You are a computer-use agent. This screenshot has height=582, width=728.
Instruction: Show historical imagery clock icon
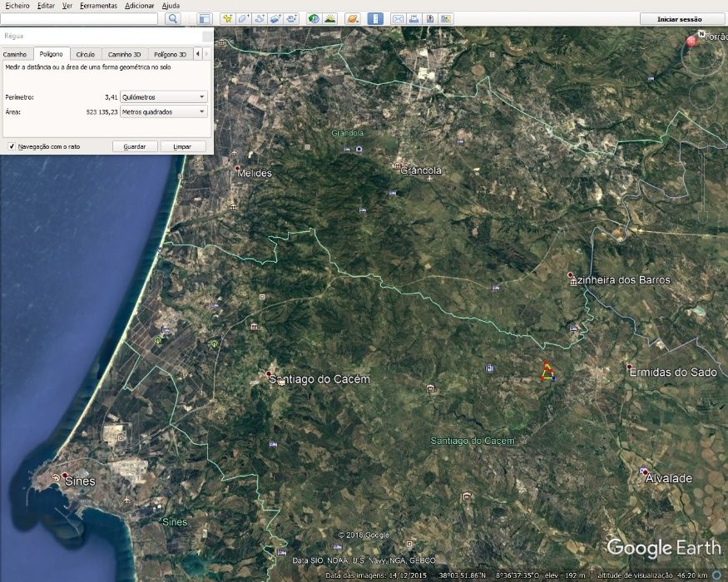314,18
